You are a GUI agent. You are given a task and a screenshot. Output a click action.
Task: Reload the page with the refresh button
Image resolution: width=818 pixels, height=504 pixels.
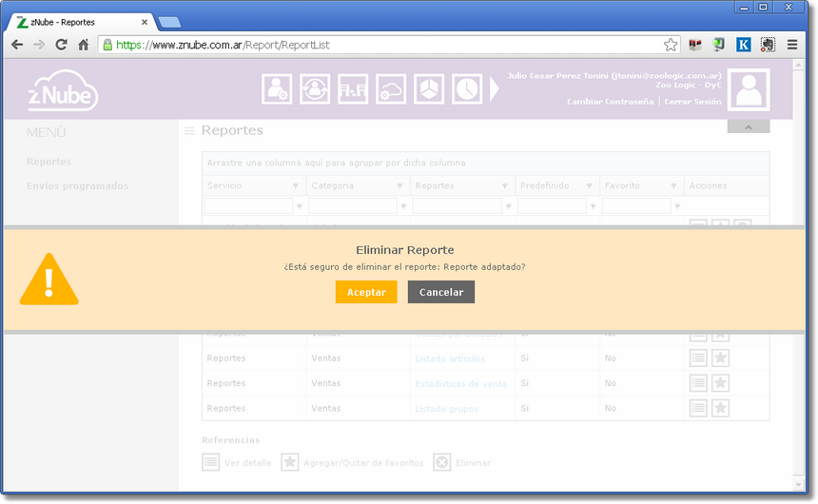pos(62,45)
